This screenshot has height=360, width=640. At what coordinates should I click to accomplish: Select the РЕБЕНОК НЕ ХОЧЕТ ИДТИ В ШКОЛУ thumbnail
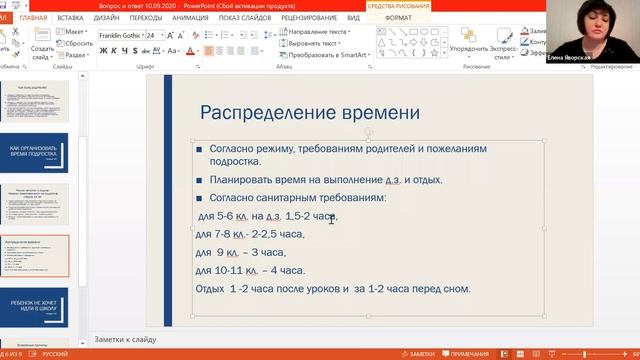pyautogui.click(x=34, y=307)
